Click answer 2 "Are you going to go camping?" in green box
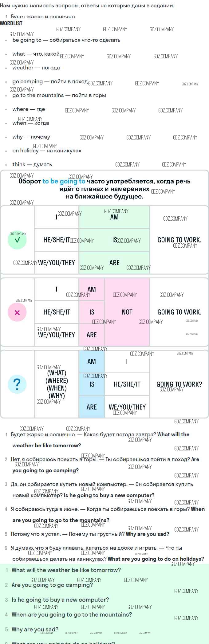 [52, 585]
